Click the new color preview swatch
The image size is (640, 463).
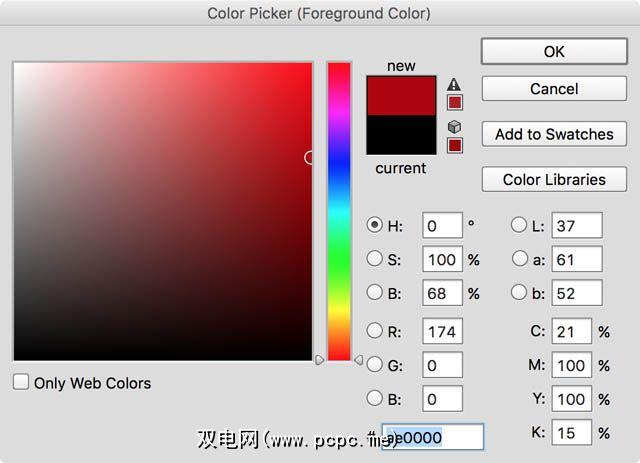coord(401,95)
